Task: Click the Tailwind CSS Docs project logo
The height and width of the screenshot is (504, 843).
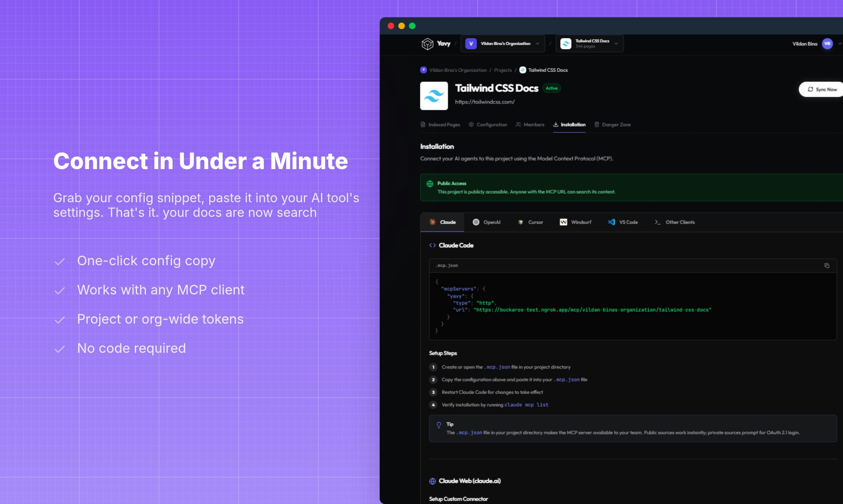Action: (x=434, y=96)
